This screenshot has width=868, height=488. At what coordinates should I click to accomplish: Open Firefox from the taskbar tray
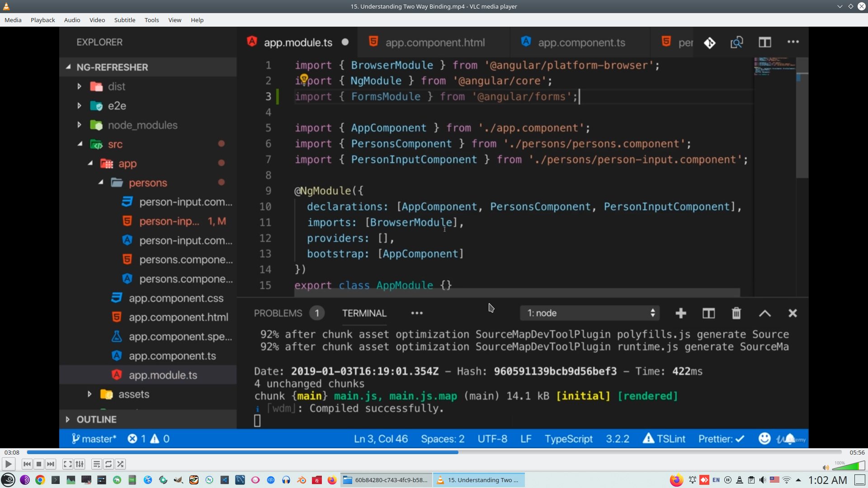(676, 480)
